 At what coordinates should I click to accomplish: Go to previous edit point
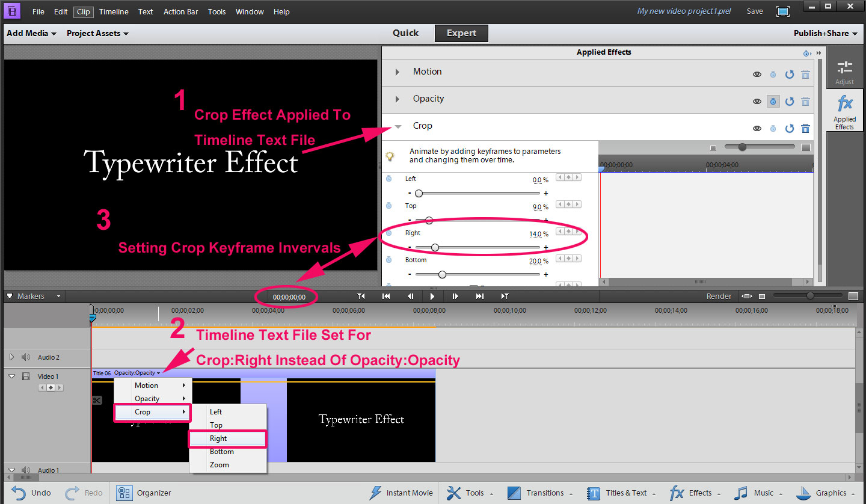[386, 296]
